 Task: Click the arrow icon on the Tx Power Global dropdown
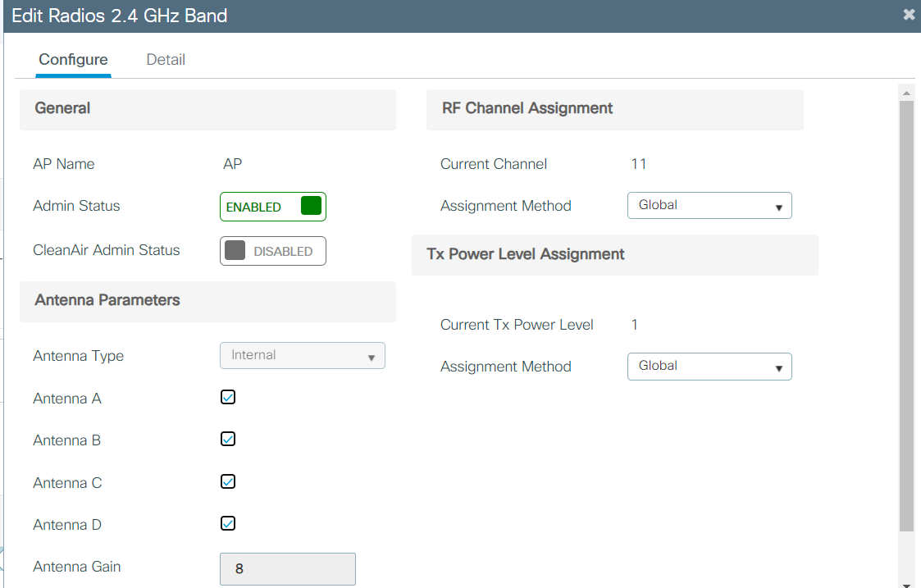780,366
